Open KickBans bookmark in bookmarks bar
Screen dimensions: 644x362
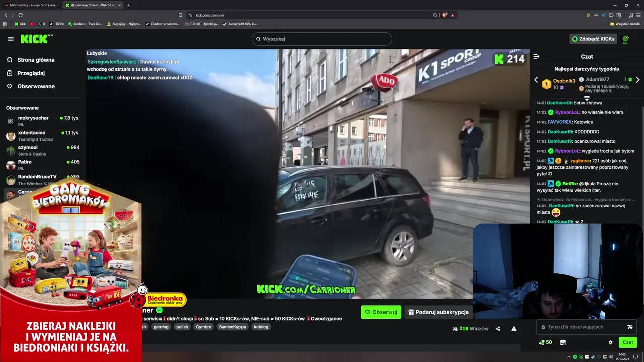point(85,24)
